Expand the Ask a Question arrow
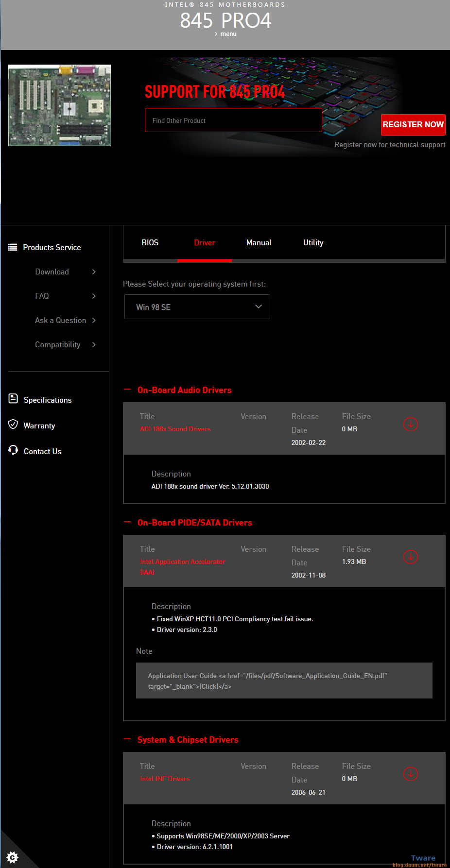This screenshot has width=450, height=868. 94,320
